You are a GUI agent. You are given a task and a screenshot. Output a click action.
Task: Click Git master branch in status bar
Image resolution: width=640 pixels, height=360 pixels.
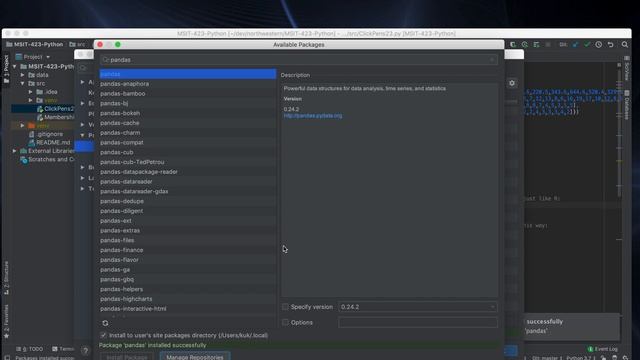(x=547, y=358)
